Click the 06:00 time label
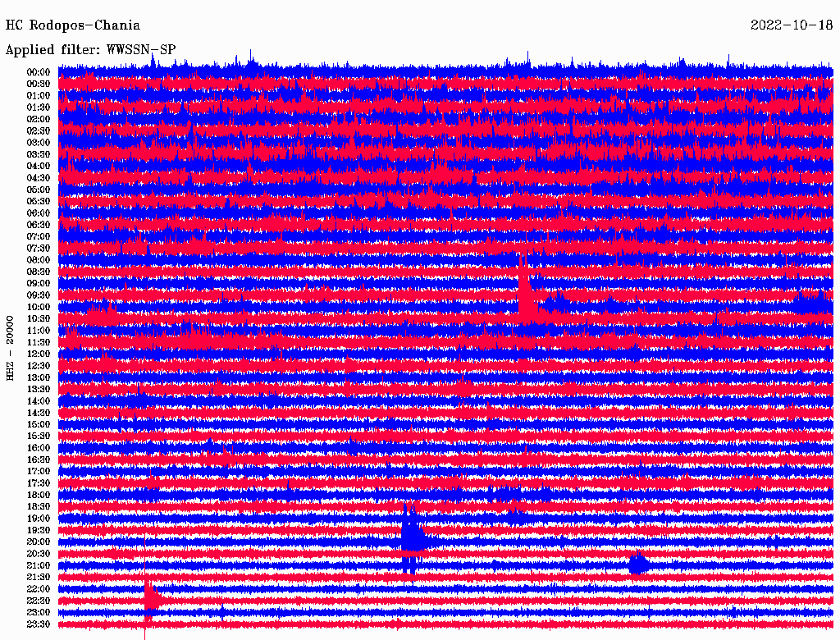840x640 pixels. pos(39,213)
